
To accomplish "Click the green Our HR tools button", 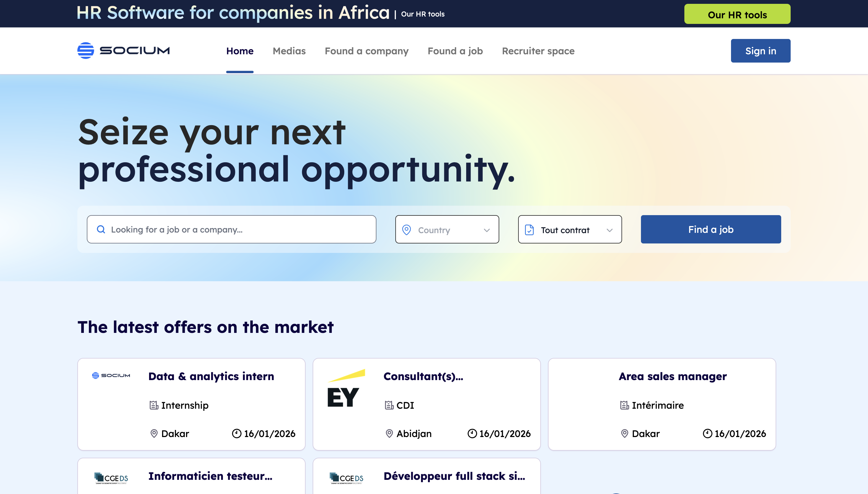I will (737, 14).
